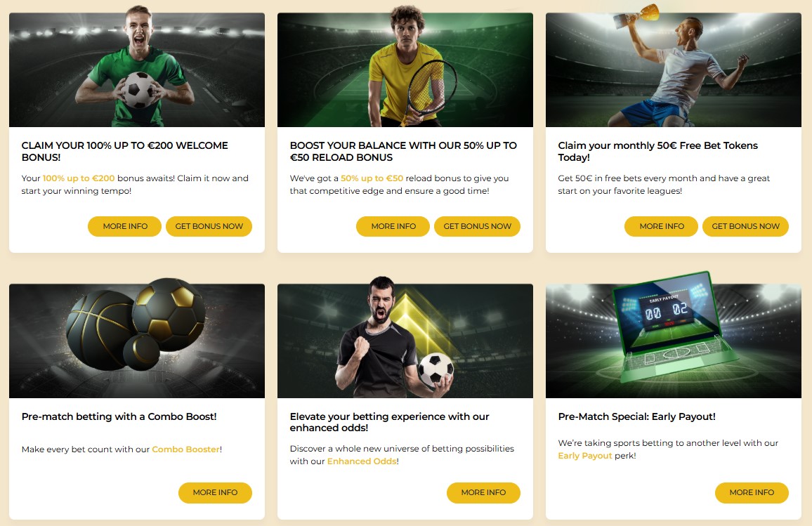This screenshot has height=526, width=812.
Task: Open the black and gold sports balls image
Action: click(137, 341)
